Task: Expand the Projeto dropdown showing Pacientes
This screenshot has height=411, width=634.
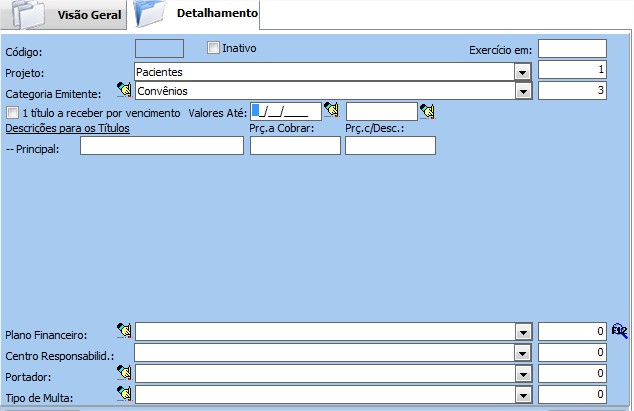Action: point(521,72)
